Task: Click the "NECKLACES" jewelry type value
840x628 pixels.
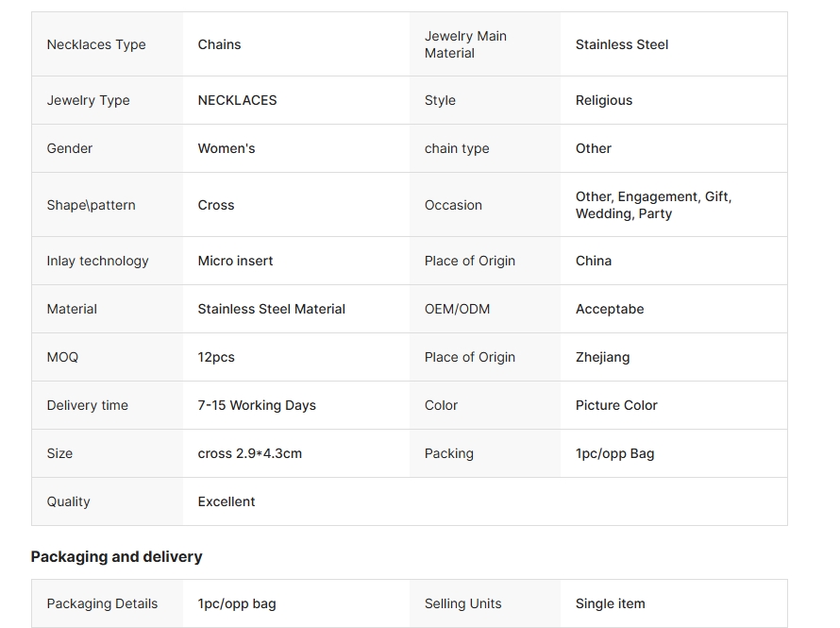Action: coord(237,100)
